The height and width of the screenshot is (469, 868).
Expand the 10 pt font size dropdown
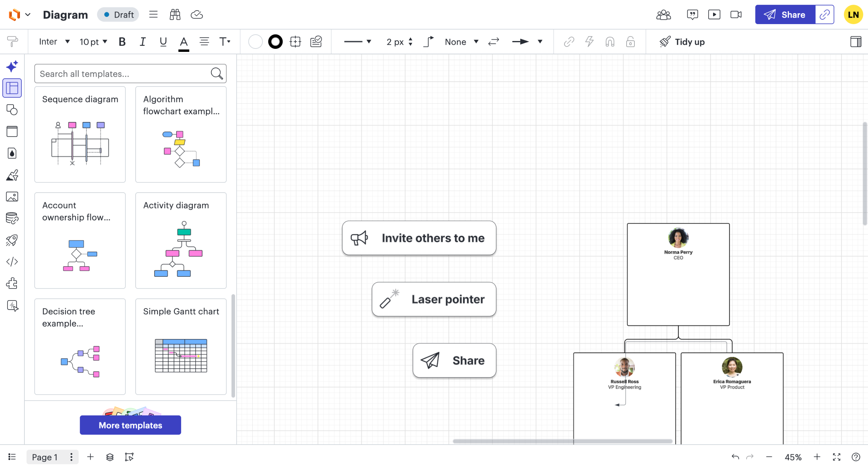tap(93, 42)
